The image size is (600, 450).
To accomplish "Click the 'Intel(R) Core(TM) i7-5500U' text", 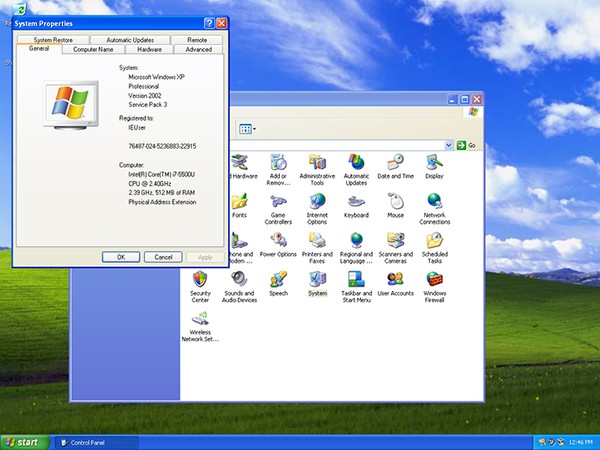I will point(161,174).
